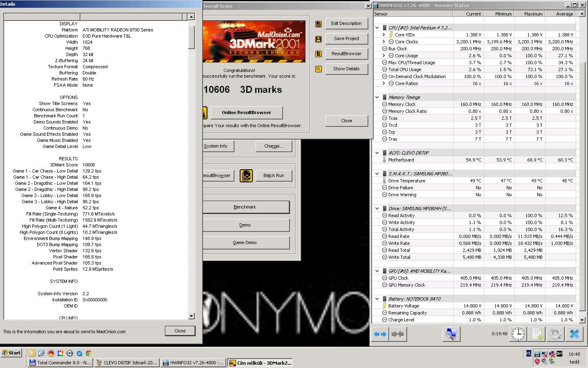The width and height of the screenshot is (588, 368).
Task: Click the HWiNFO tray icon
Action: tap(537, 354)
